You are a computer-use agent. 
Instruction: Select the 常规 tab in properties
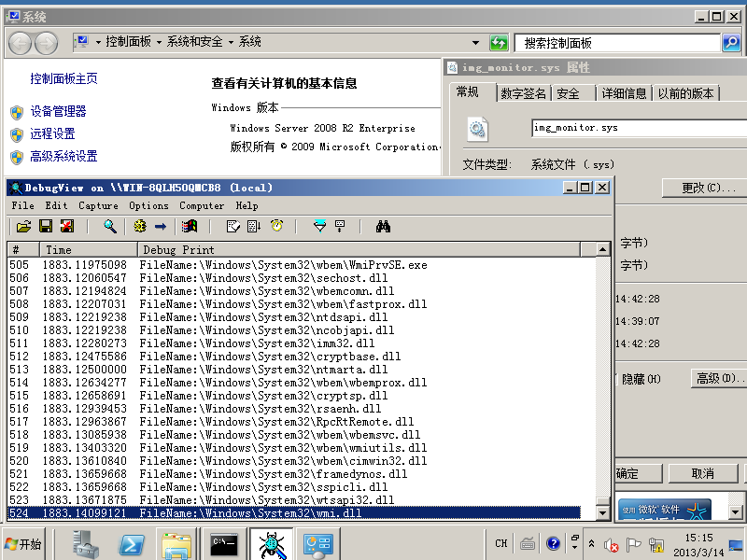click(x=472, y=91)
